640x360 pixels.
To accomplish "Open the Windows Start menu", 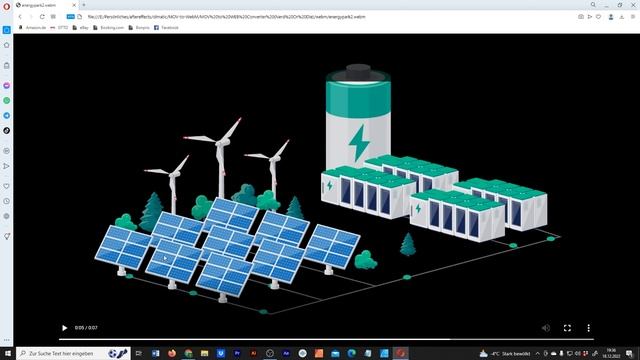I will 7,353.
